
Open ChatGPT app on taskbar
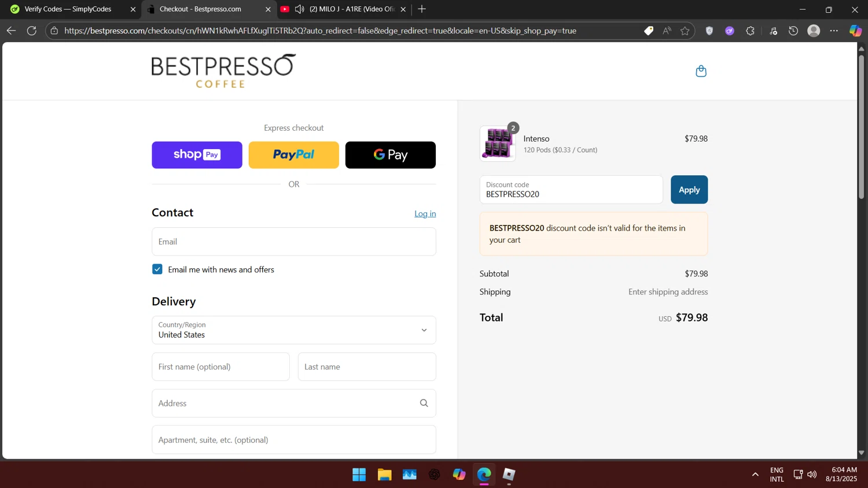point(435,475)
